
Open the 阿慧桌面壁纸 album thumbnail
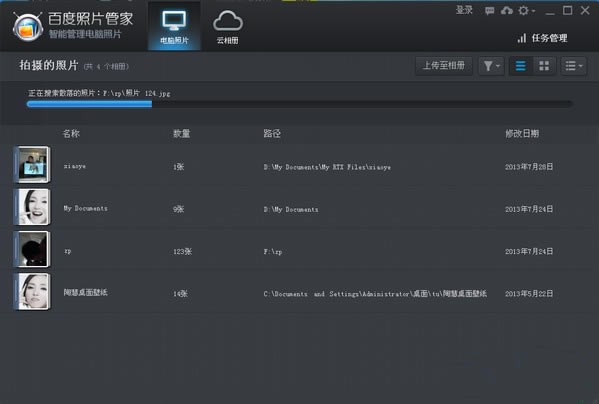tap(32, 291)
